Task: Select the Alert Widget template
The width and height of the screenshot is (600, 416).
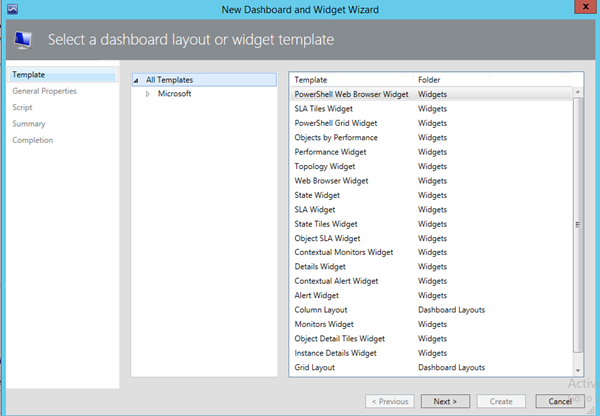Action: [317, 296]
